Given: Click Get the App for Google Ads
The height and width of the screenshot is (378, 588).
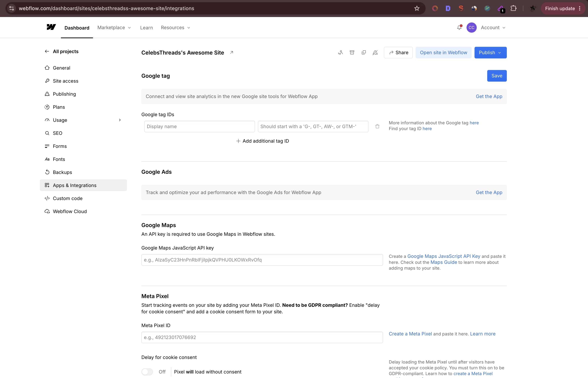Looking at the screenshot, I should (489, 192).
